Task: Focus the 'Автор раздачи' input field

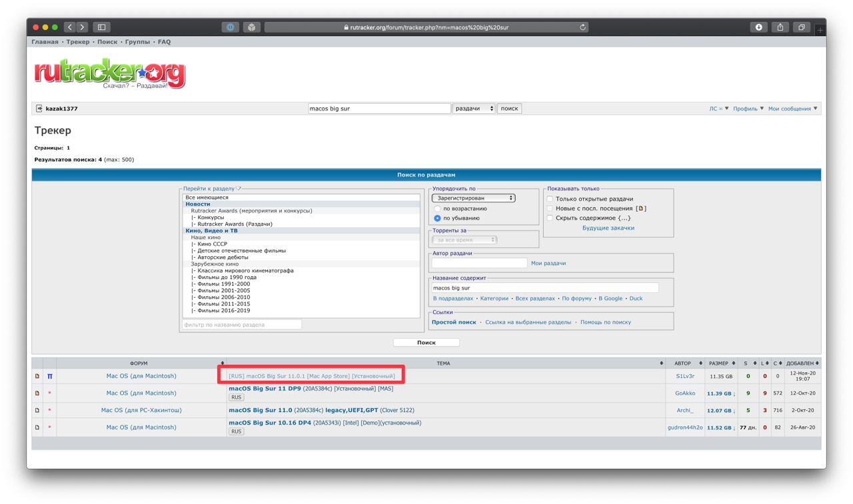Action: point(479,264)
